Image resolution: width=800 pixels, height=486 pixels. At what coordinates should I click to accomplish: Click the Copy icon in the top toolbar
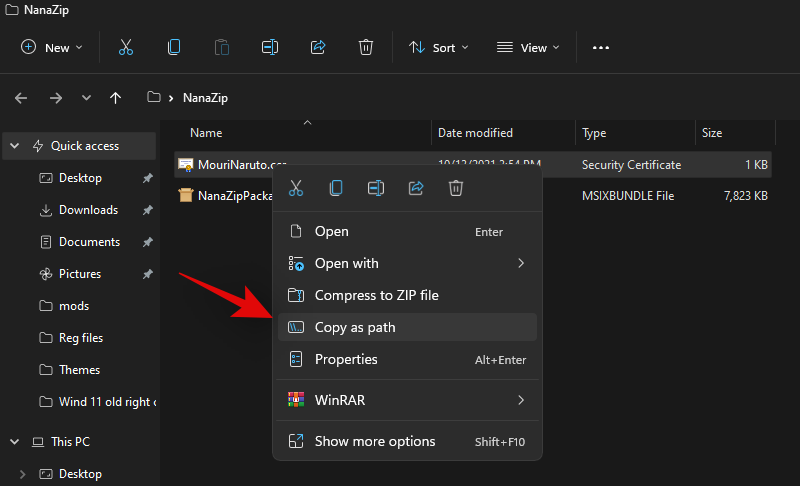coord(174,47)
